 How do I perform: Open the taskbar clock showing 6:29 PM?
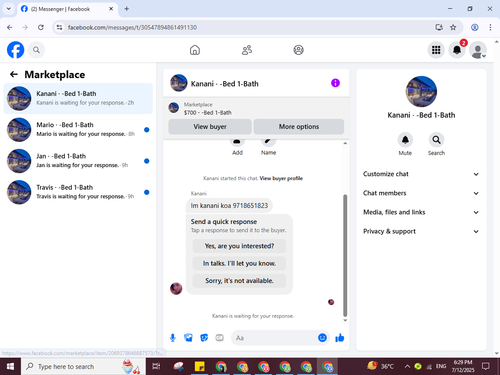(463, 366)
